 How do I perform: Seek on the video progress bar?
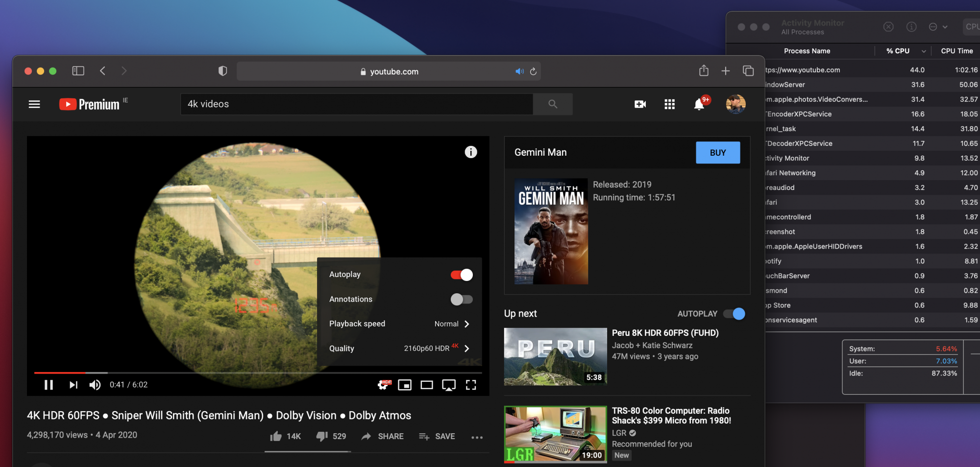point(258,373)
